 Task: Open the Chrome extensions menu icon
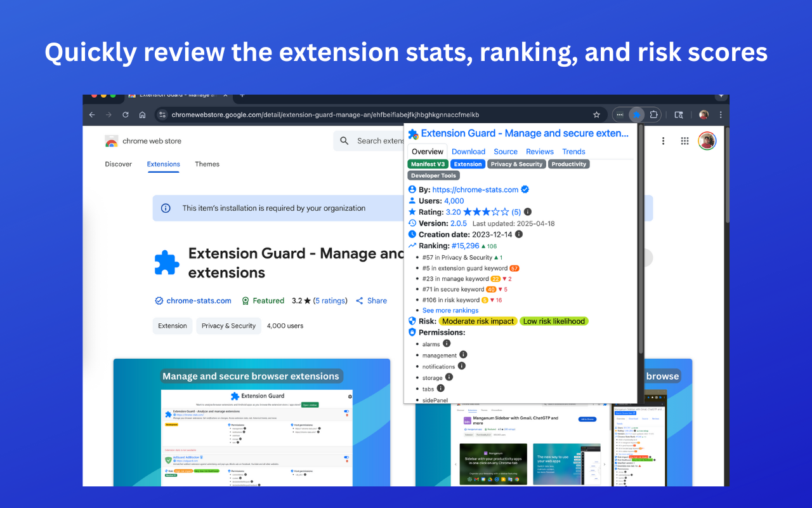coord(653,115)
